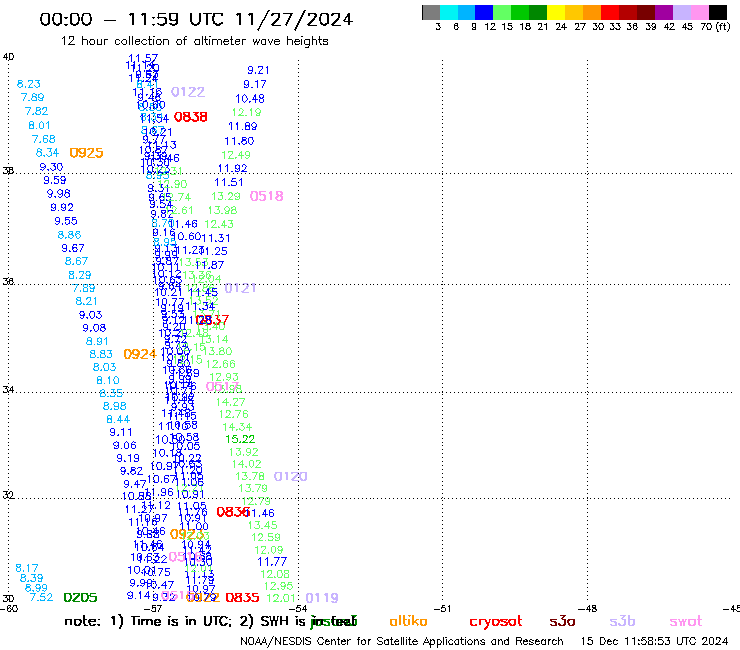740x650 pixels.
Task: Select the 13.78 value beside 0120
Action: (250, 476)
